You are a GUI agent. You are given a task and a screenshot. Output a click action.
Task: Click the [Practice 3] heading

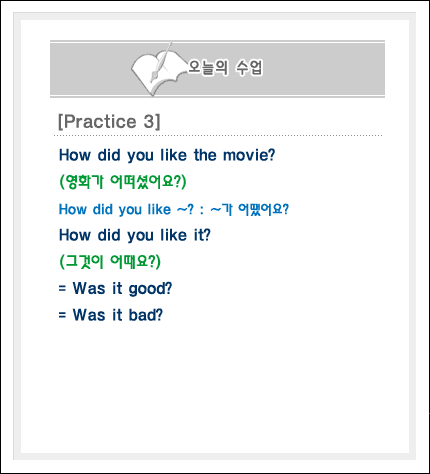click(x=109, y=121)
